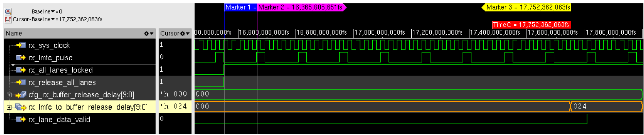Viewport: 644px width, 135px height.
Task: Click the rx_sys_clock input signal icon
Action: (x=21, y=45)
